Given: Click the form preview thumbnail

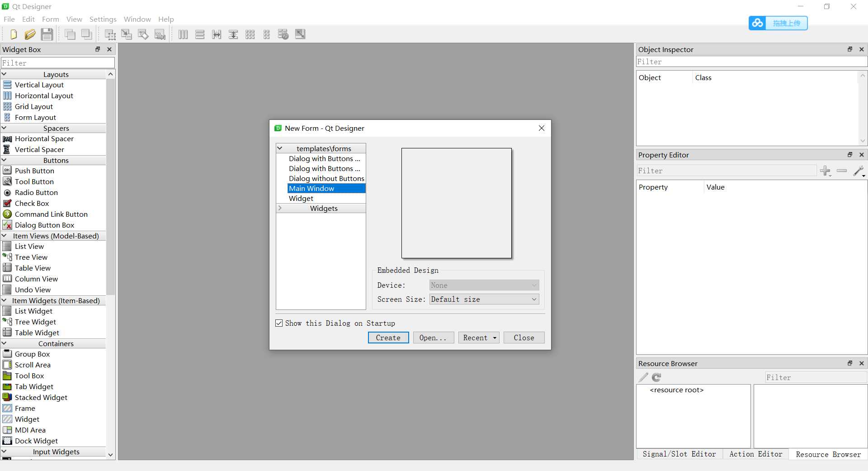Looking at the screenshot, I should coord(457,203).
